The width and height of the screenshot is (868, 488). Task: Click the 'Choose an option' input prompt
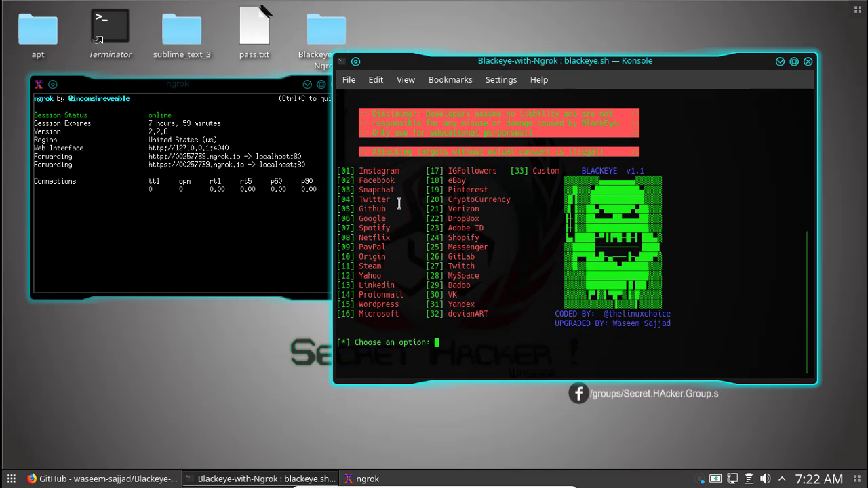[x=387, y=342]
